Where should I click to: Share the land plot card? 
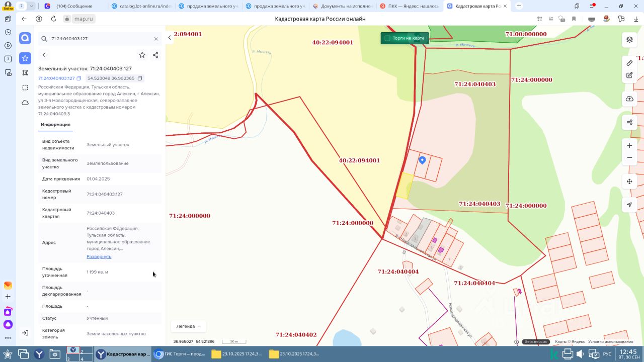pyautogui.click(x=155, y=55)
